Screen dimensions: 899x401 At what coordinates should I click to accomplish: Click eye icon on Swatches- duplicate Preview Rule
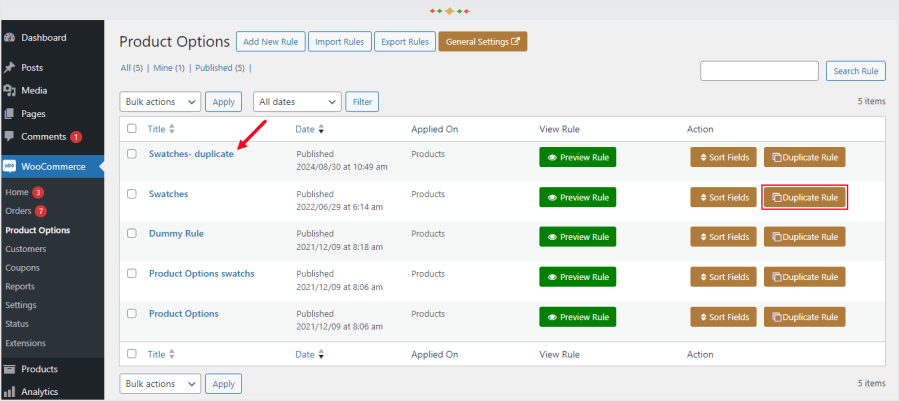pyautogui.click(x=552, y=157)
